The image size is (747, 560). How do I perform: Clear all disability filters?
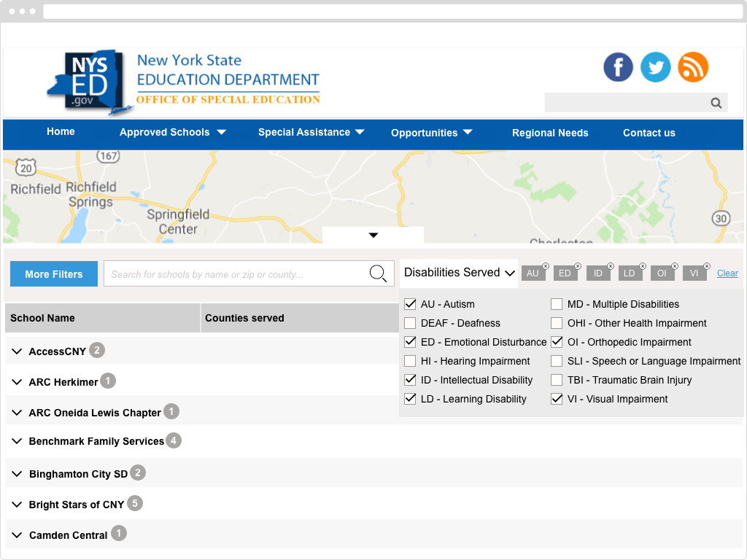click(727, 273)
